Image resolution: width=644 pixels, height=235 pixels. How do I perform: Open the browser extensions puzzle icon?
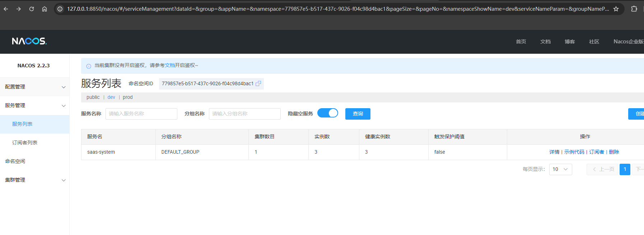634,9
